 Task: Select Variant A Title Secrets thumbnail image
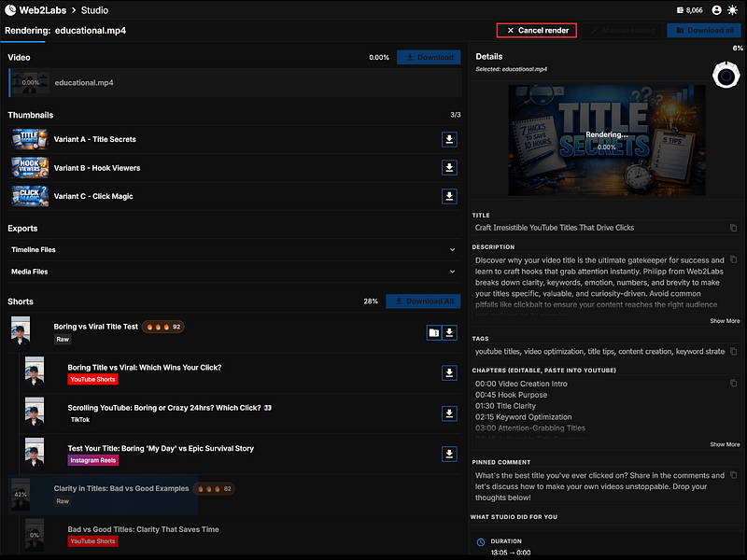(30, 139)
